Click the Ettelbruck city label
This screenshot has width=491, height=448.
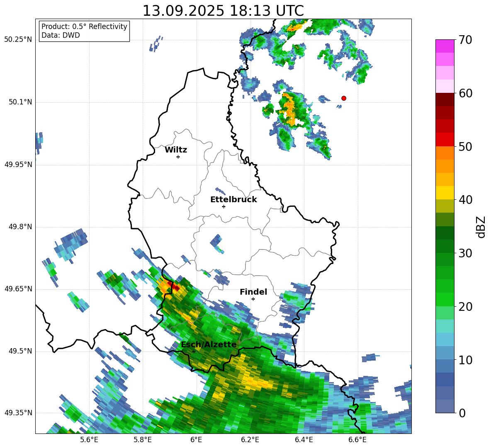[233, 200]
